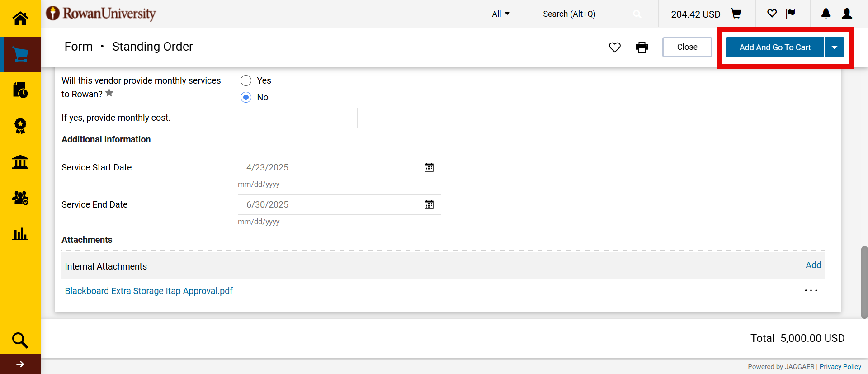Print the Standing Order form
This screenshot has height=374, width=868.
pyautogui.click(x=642, y=47)
